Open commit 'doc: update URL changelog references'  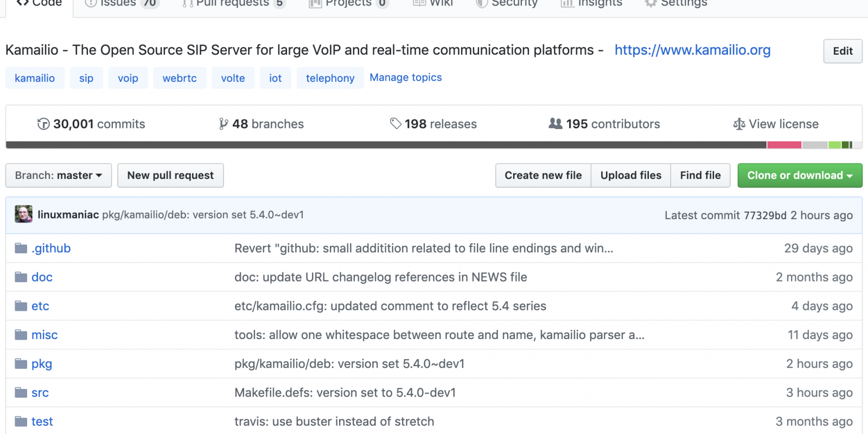[380, 277]
